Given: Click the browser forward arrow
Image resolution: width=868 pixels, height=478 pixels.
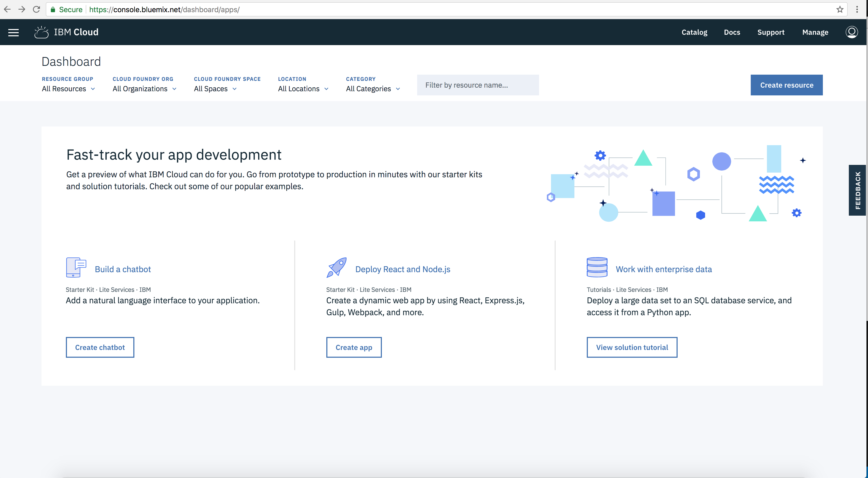Looking at the screenshot, I should coord(22,9).
